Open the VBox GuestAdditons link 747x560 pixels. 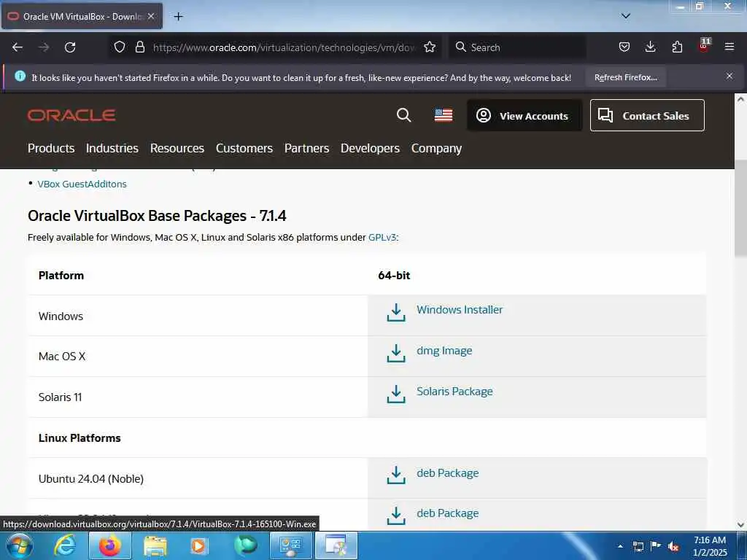(x=82, y=184)
